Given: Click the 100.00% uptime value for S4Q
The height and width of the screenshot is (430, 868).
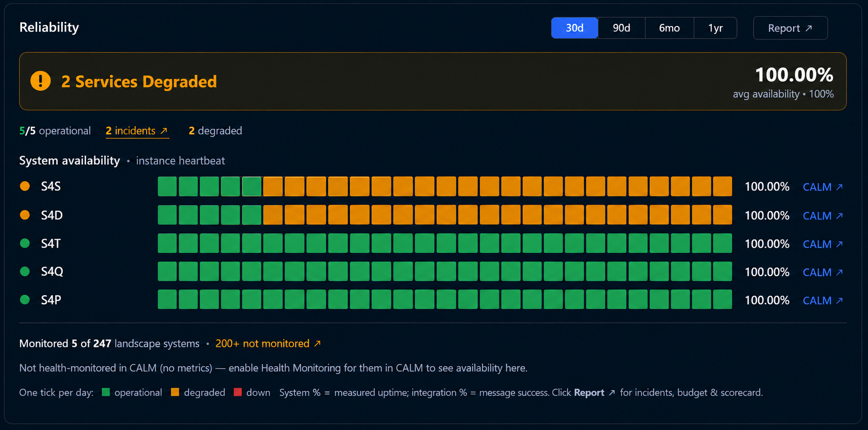Looking at the screenshot, I should 767,272.
